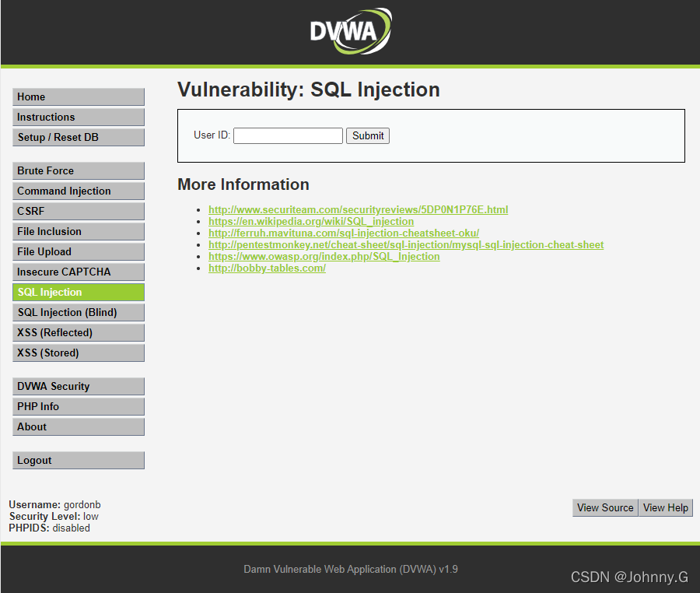The image size is (700, 593).
Task: Click the username value gordonb
Action: tap(82, 504)
